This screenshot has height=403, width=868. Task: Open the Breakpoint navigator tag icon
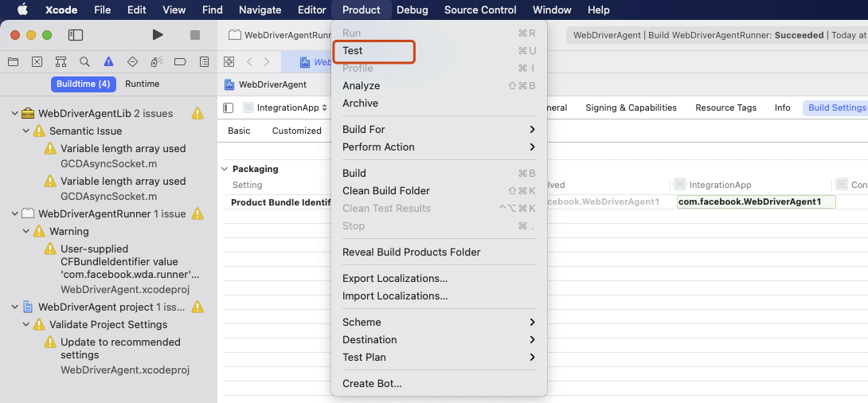click(x=180, y=61)
